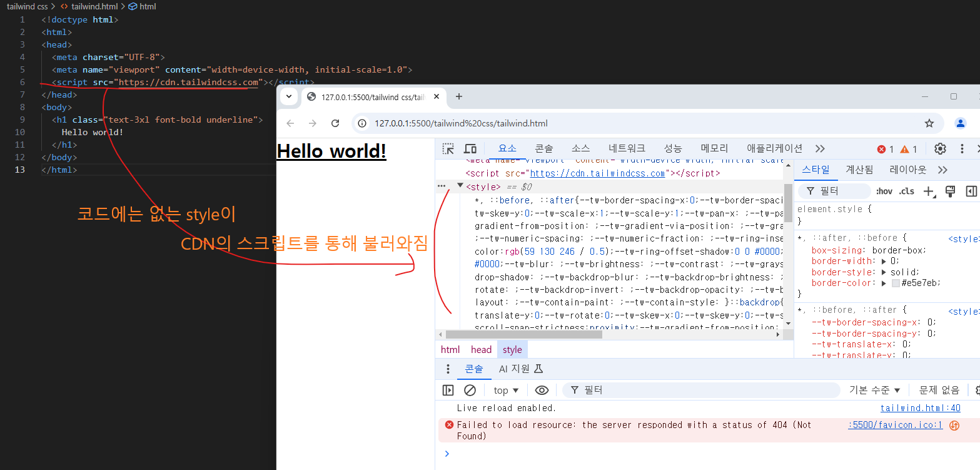Click the address bar URL
980x470 pixels.
461,123
